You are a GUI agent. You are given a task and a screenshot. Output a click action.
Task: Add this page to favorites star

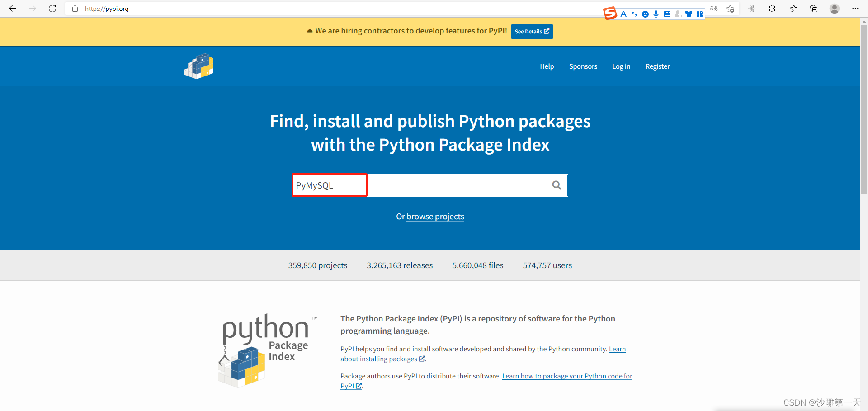tap(730, 9)
